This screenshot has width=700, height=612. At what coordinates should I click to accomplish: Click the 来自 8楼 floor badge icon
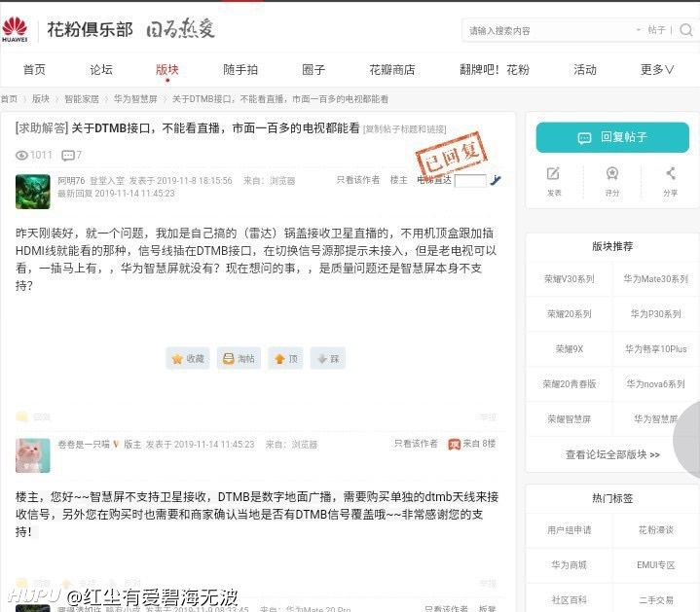(454, 445)
